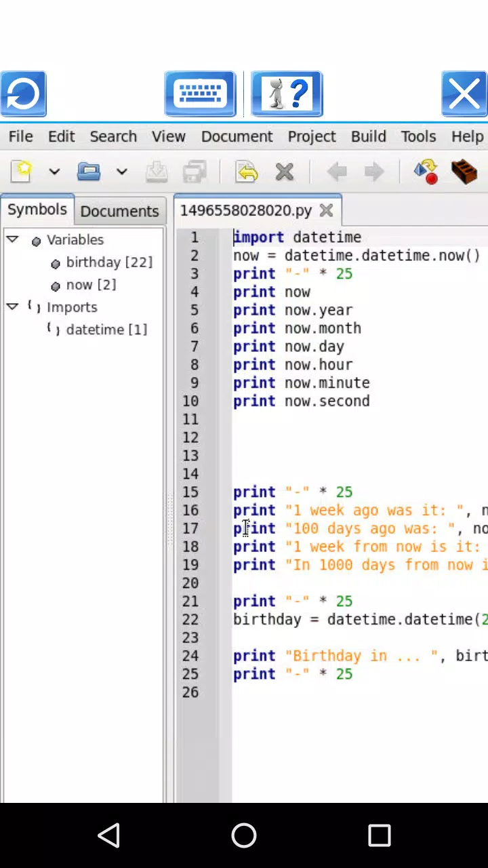Navigate back with the left arrow icon

337,172
